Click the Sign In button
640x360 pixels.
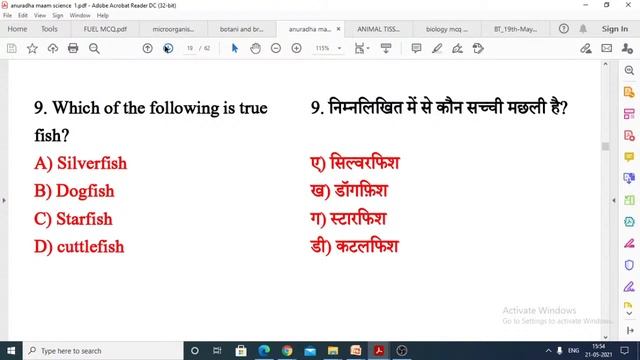[x=615, y=29]
